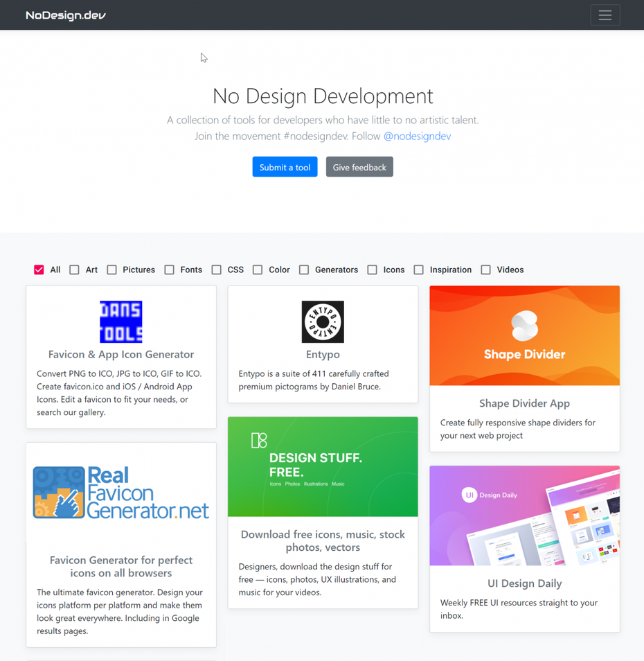This screenshot has width=644, height=661.
Task: Click the Submit a tool button
Action: 285,167
